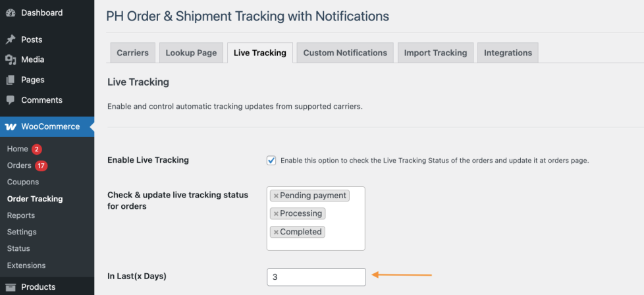
Task: Click the Comments speech bubble icon
Action: pyautogui.click(x=11, y=101)
